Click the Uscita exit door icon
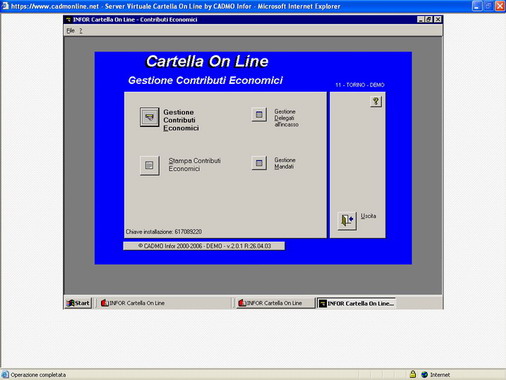The width and height of the screenshot is (506, 380). pyautogui.click(x=347, y=221)
